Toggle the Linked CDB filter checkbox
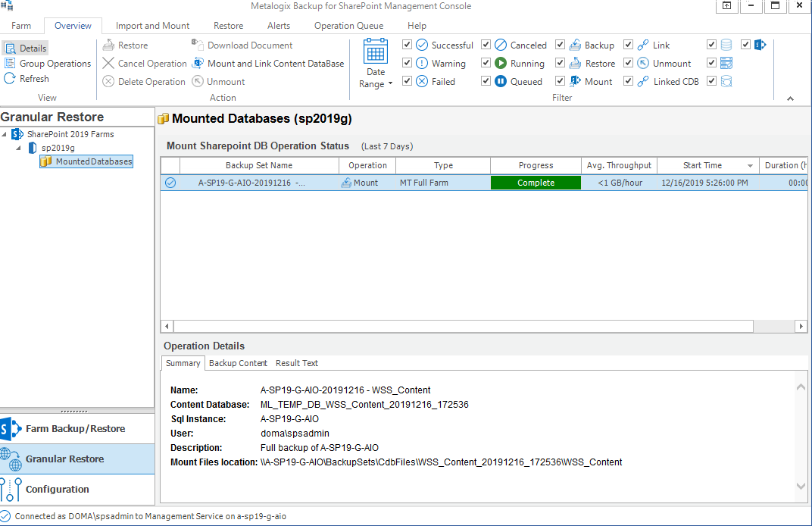Image resolution: width=812 pixels, height=526 pixels. (x=628, y=81)
